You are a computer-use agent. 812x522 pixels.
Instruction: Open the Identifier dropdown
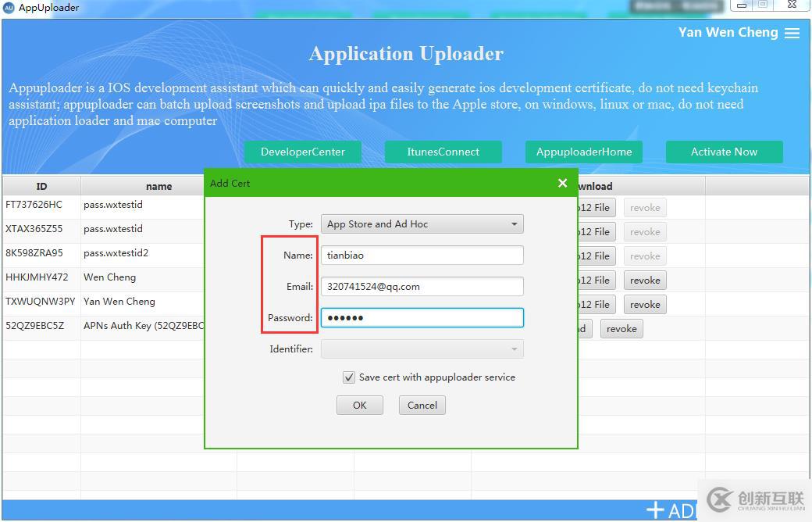point(422,349)
